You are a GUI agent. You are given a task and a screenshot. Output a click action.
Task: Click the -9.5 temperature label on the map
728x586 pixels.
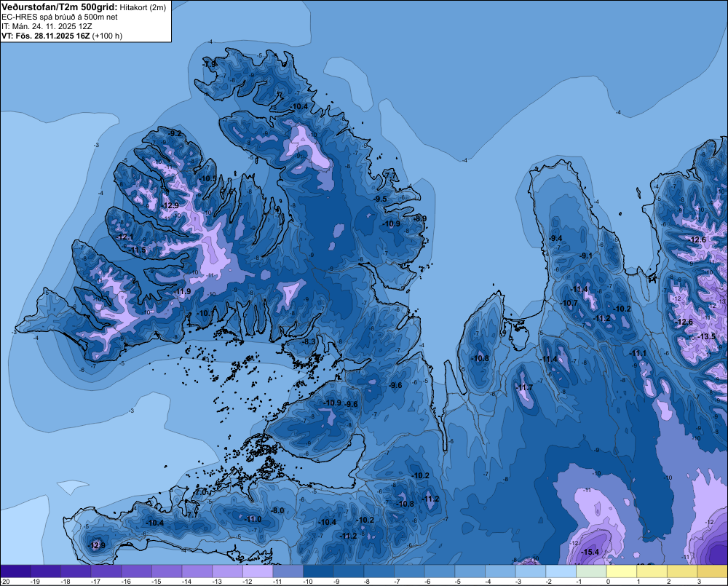[380, 199]
